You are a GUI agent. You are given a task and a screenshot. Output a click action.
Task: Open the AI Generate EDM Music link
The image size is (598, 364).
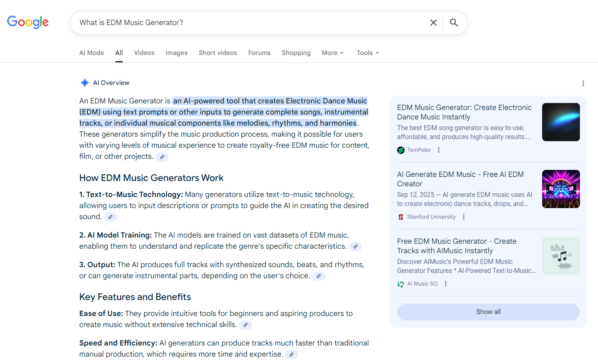tap(460, 179)
